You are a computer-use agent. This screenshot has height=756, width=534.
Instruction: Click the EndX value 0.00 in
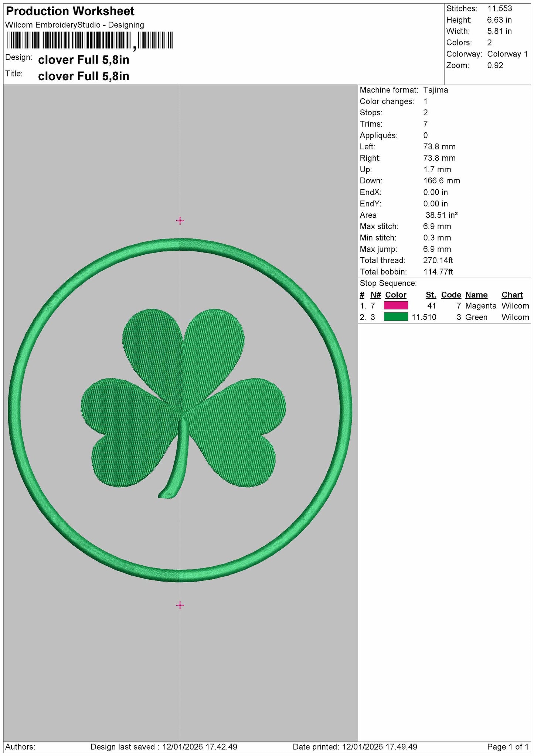[436, 192]
